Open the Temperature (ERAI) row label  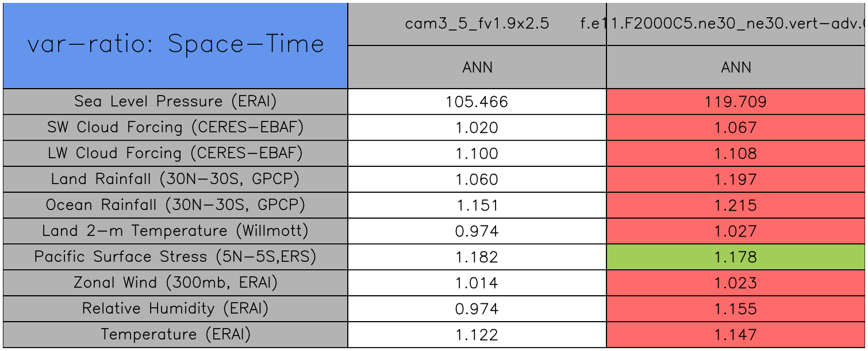tap(175, 335)
